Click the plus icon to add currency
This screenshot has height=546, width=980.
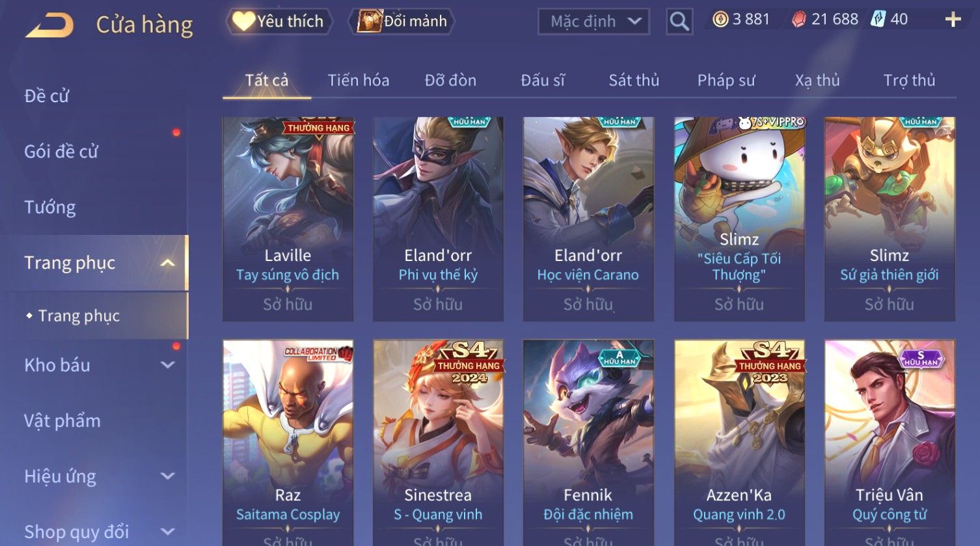click(x=953, y=20)
